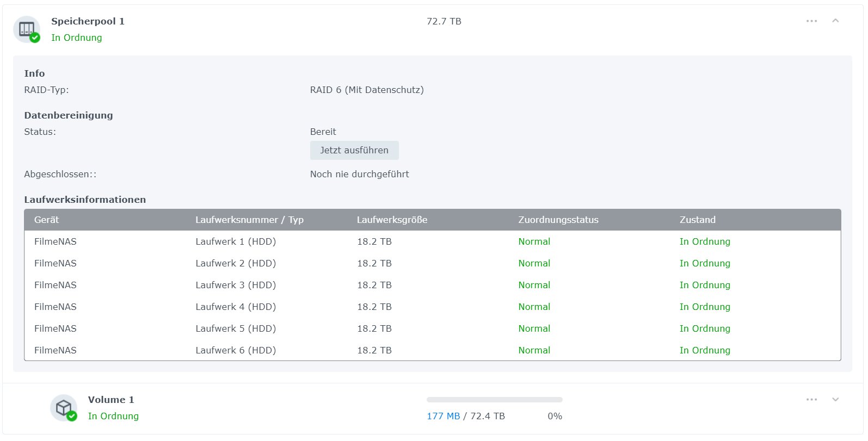868x441 pixels.
Task: Click the Volume 1 cube icon
Action: tap(64, 408)
